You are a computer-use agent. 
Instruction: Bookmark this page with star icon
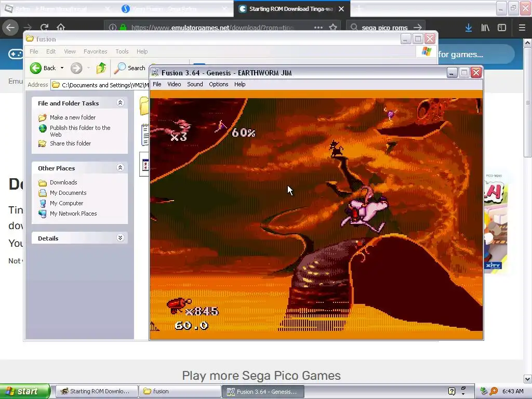tap(333, 28)
